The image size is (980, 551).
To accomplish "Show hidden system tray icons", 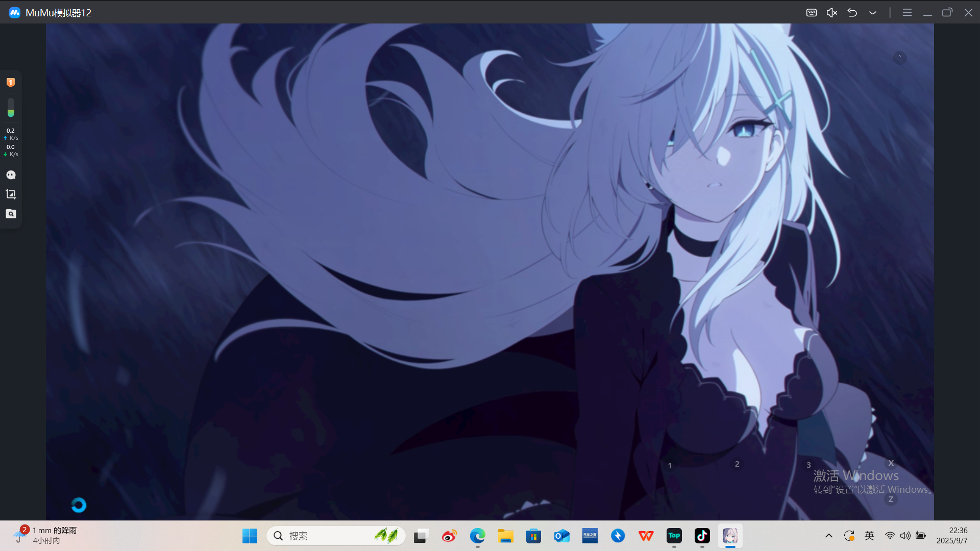I will tap(829, 536).
